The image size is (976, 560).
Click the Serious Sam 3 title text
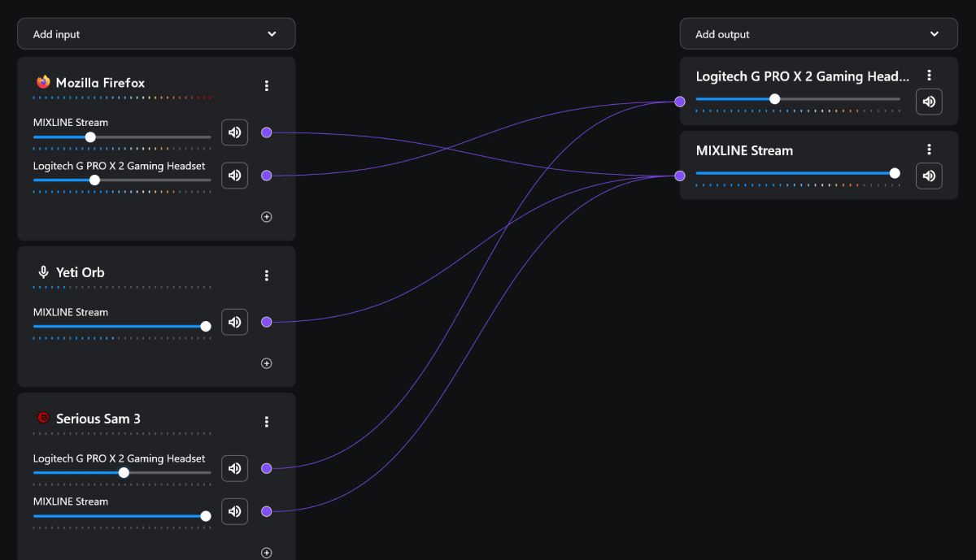(98, 419)
